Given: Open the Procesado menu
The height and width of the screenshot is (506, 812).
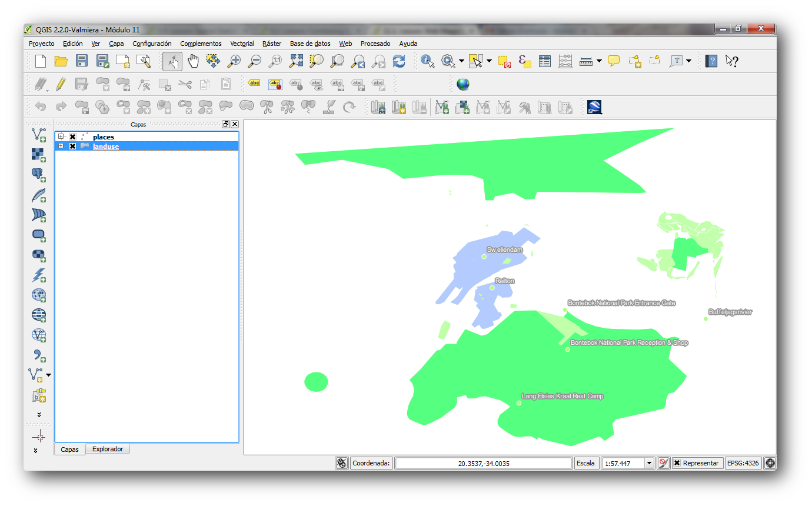Looking at the screenshot, I should [375, 44].
